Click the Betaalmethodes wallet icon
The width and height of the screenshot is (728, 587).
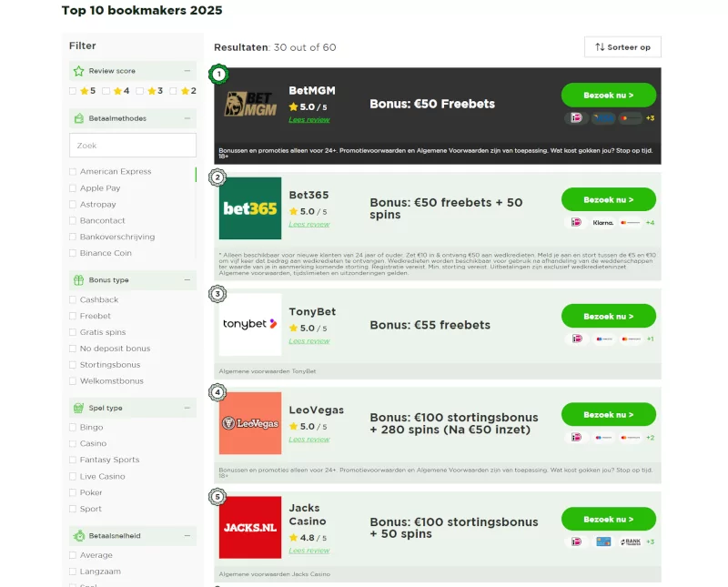(x=79, y=118)
